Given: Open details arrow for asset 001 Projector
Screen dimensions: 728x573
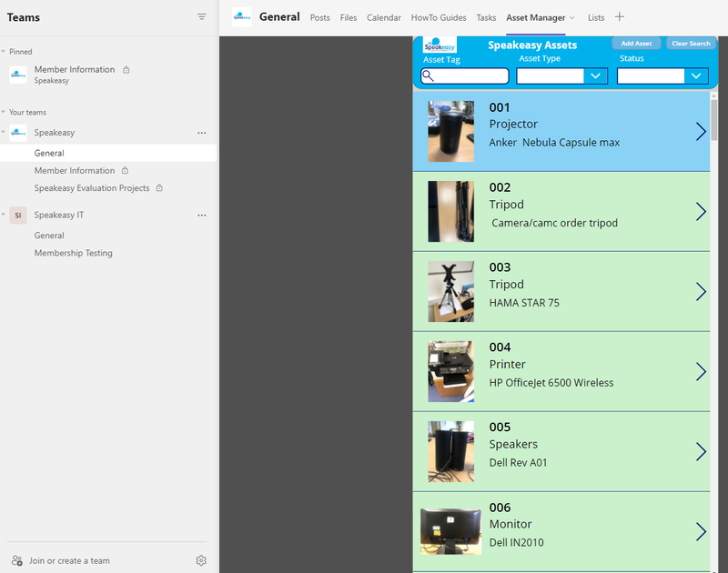Looking at the screenshot, I should 701,132.
